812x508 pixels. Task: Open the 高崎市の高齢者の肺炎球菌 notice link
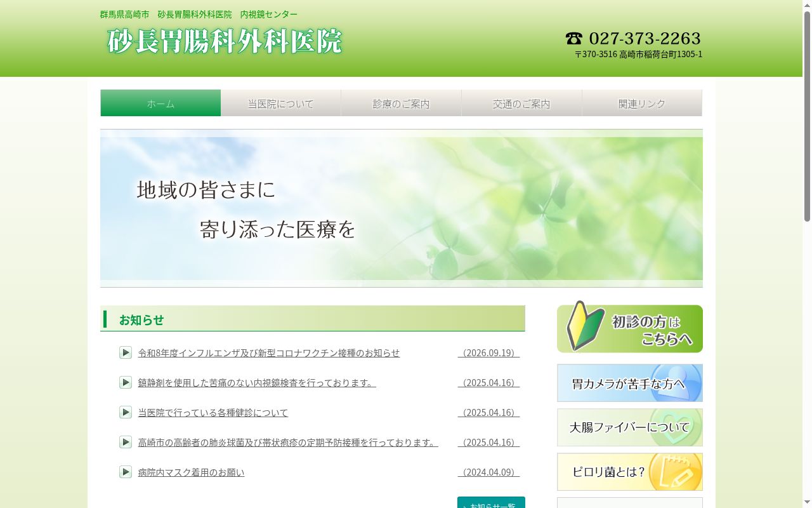tap(288, 443)
